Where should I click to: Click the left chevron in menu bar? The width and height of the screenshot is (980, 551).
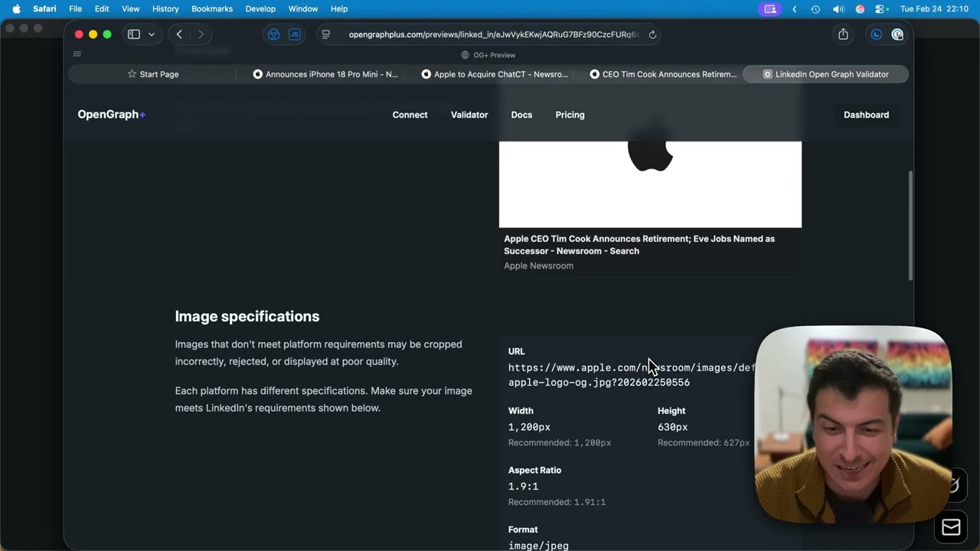[795, 9]
